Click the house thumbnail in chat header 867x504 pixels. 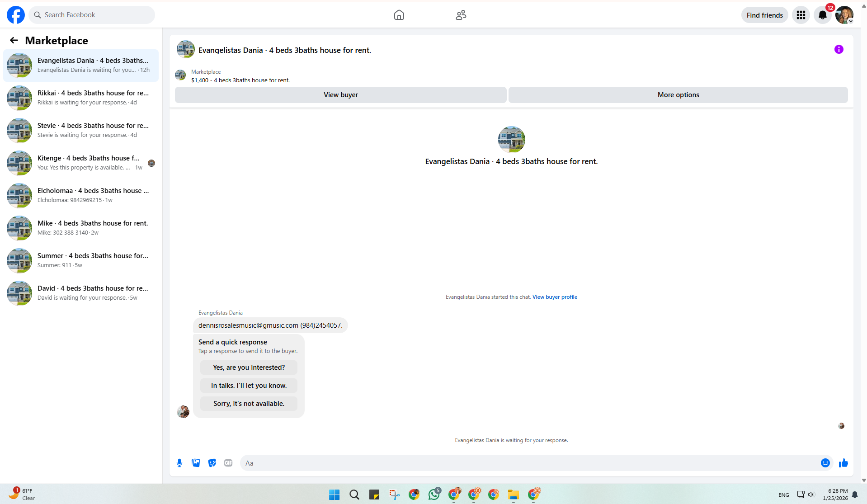[x=185, y=50]
